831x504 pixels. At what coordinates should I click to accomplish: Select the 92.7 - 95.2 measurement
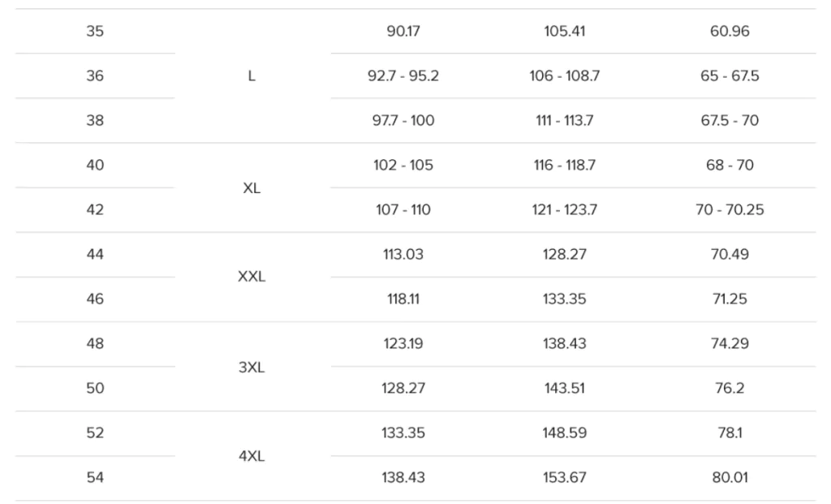click(x=403, y=75)
